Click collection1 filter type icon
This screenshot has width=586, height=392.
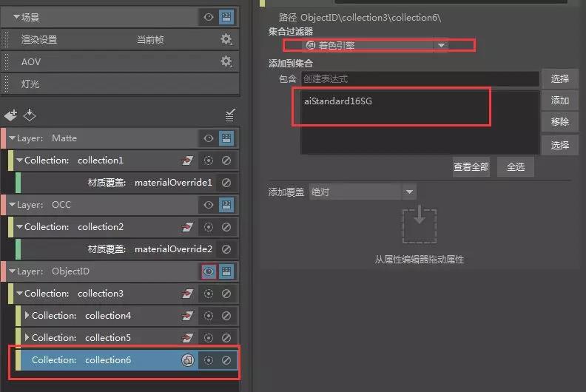188,160
